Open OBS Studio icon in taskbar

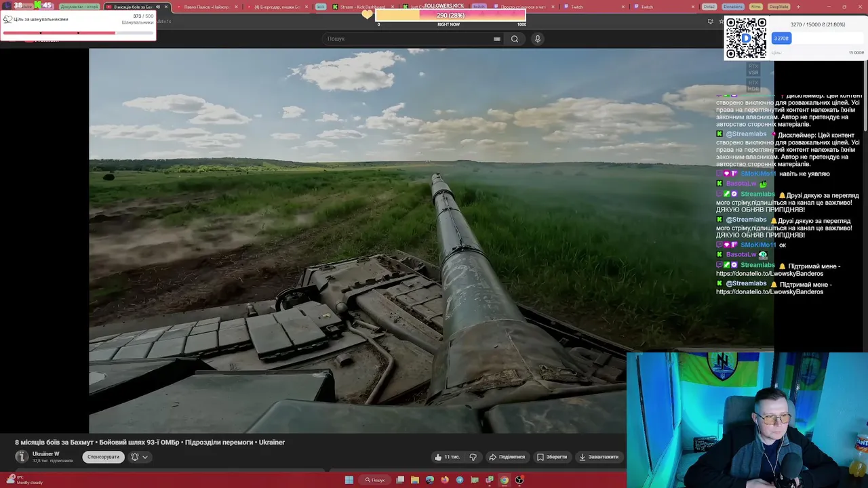(519, 480)
